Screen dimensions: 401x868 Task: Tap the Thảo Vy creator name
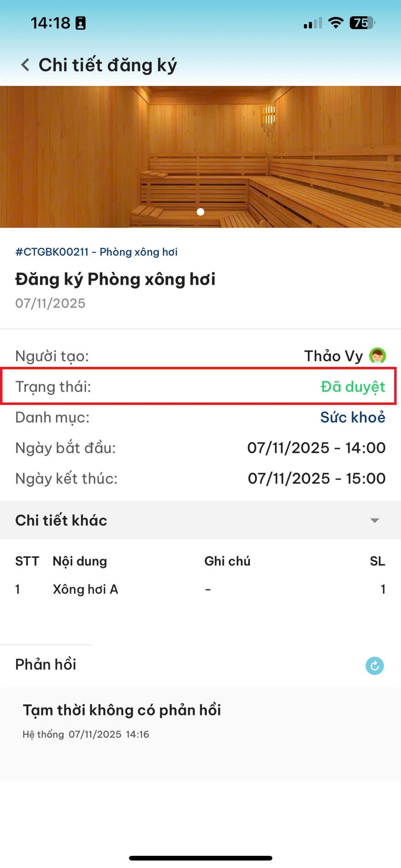333,356
